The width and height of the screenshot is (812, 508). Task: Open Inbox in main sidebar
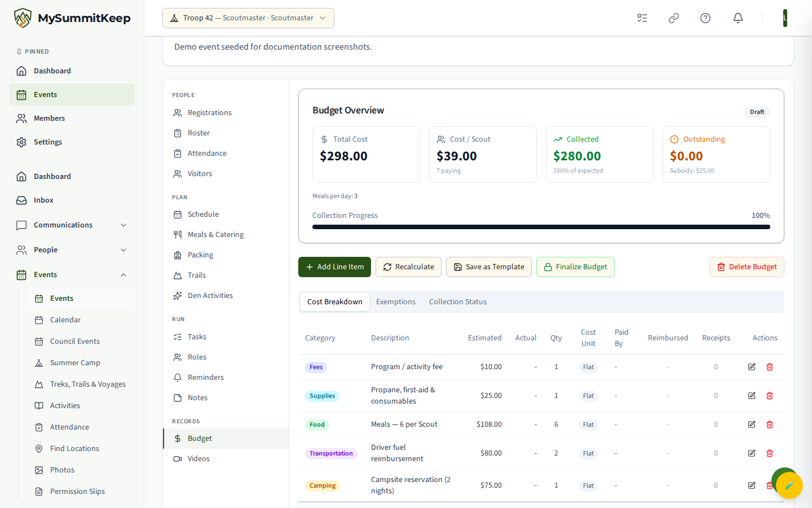pos(72,200)
